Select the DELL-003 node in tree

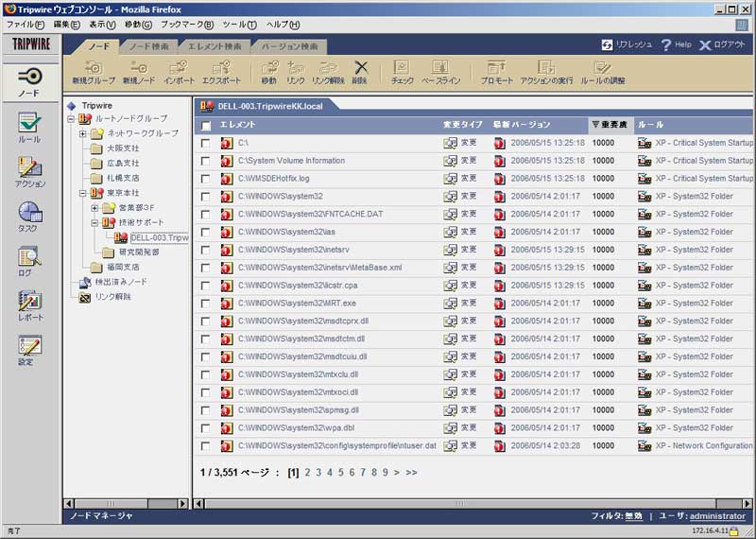tap(159, 237)
